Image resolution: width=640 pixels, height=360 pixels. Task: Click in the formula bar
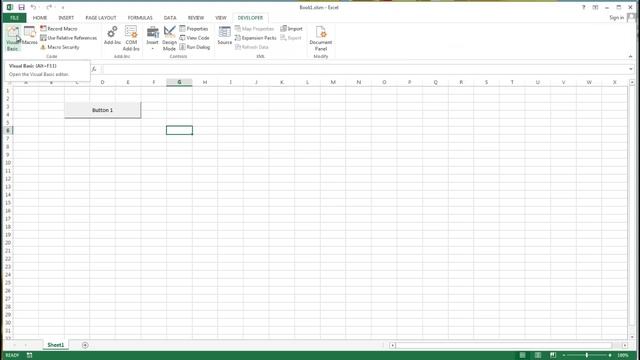364,69
